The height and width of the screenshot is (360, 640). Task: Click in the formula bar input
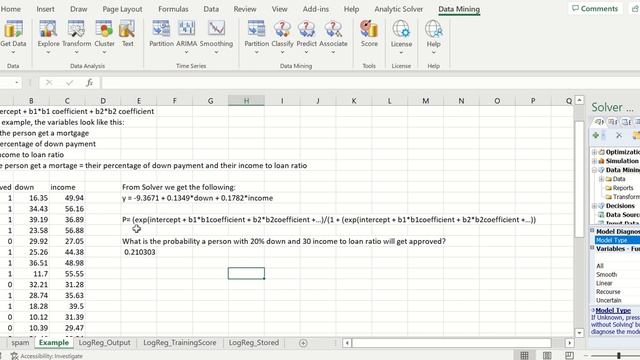(x=370, y=83)
